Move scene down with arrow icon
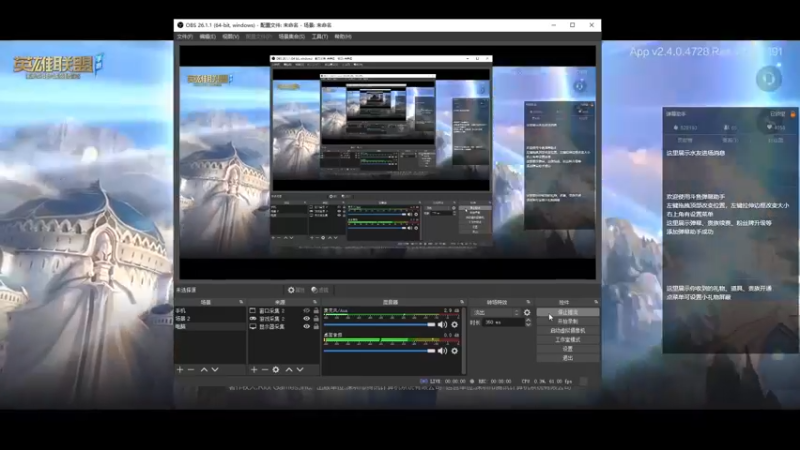The height and width of the screenshot is (450, 800). tap(215, 369)
